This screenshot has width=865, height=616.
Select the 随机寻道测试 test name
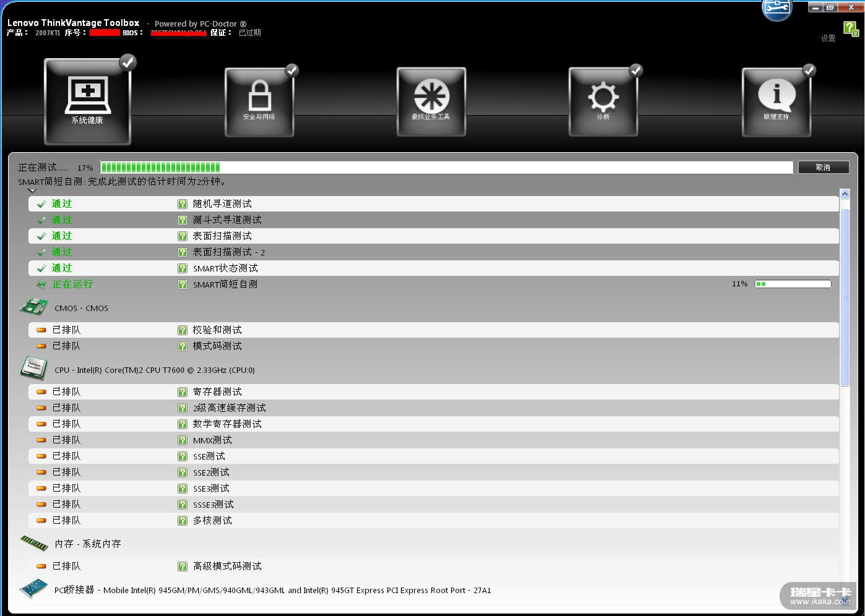pos(222,204)
